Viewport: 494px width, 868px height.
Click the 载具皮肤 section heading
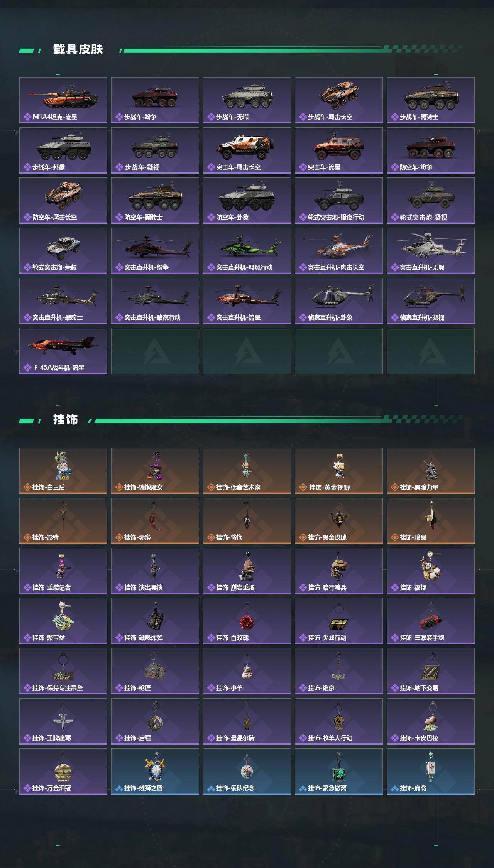(78, 49)
